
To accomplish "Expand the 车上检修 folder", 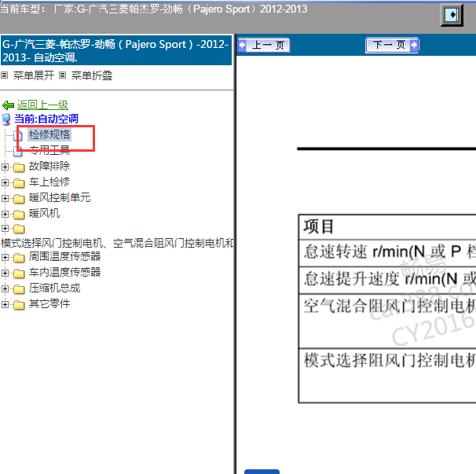I will [5, 182].
